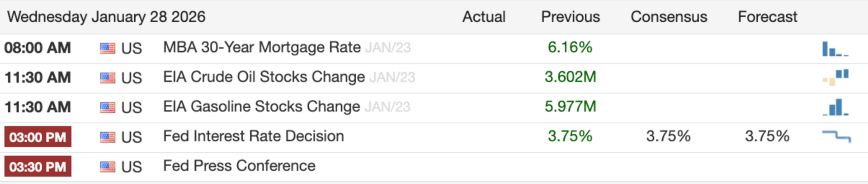Click the Consensus column header

coord(669,17)
